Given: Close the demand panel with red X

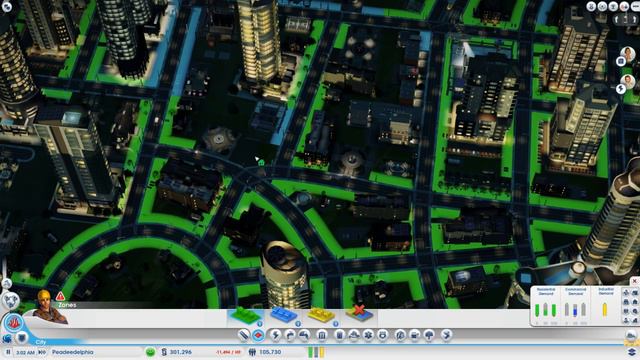Looking at the screenshot, I should [x=635, y=282].
